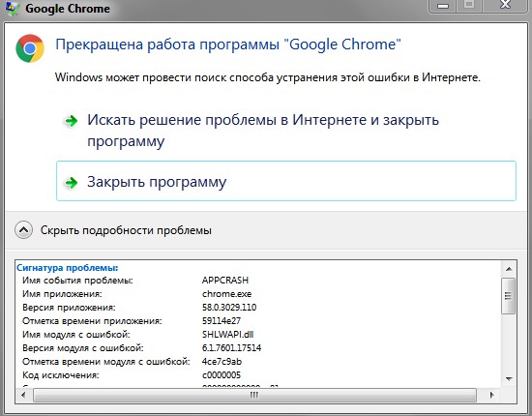Click green arrow beside Искать решение

pyautogui.click(x=71, y=121)
